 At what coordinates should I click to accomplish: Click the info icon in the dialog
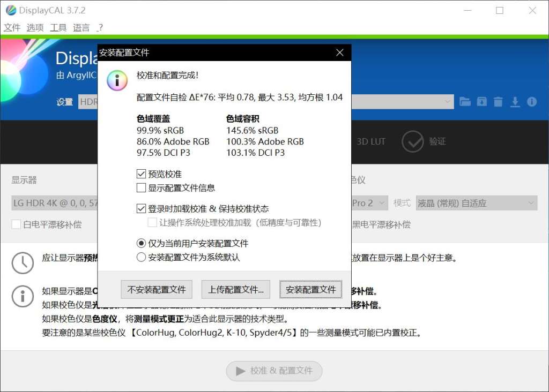[x=117, y=81]
